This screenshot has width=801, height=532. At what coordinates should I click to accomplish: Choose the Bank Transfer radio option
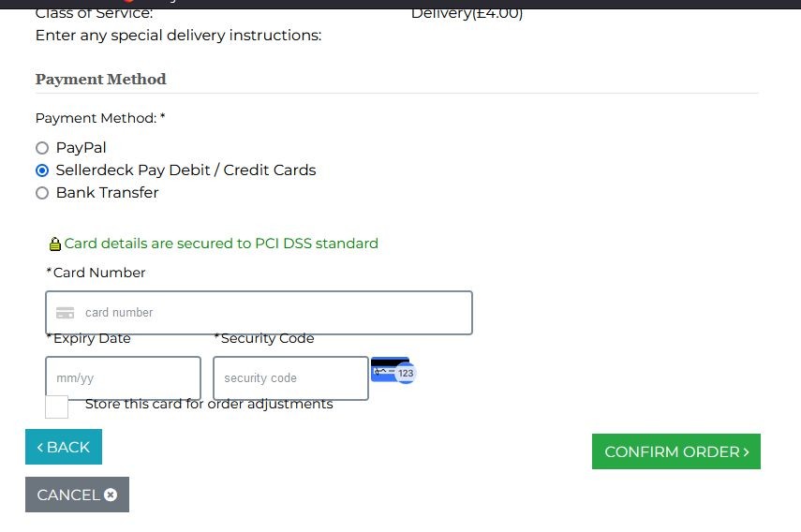pyautogui.click(x=41, y=193)
